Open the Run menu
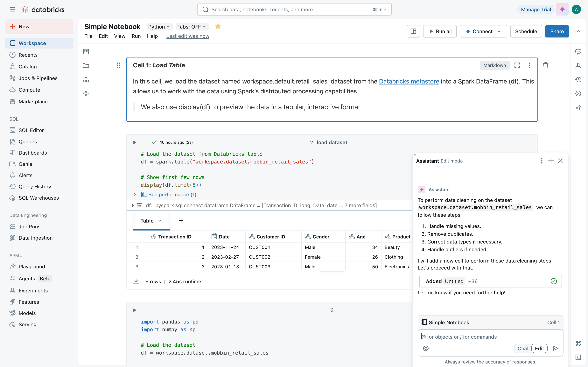The width and height of the screenshot is (588, 367). (136, 36)
